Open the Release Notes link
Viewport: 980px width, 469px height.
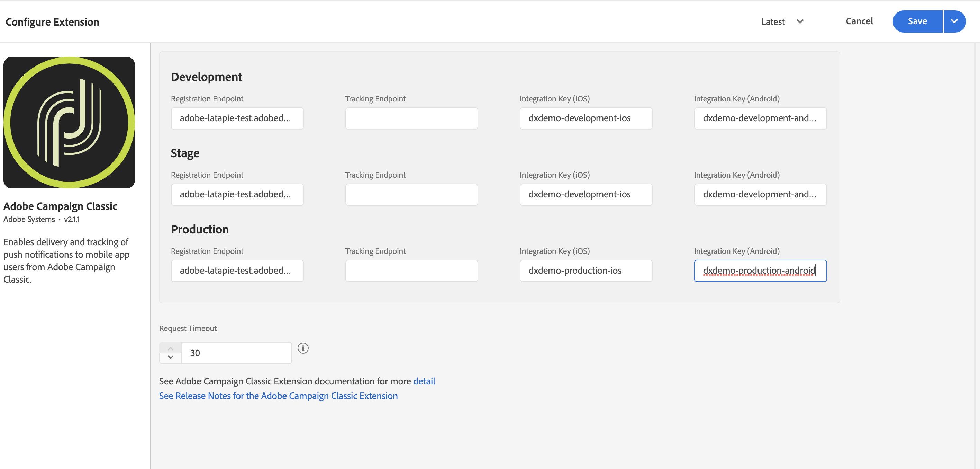click(279, 396)
